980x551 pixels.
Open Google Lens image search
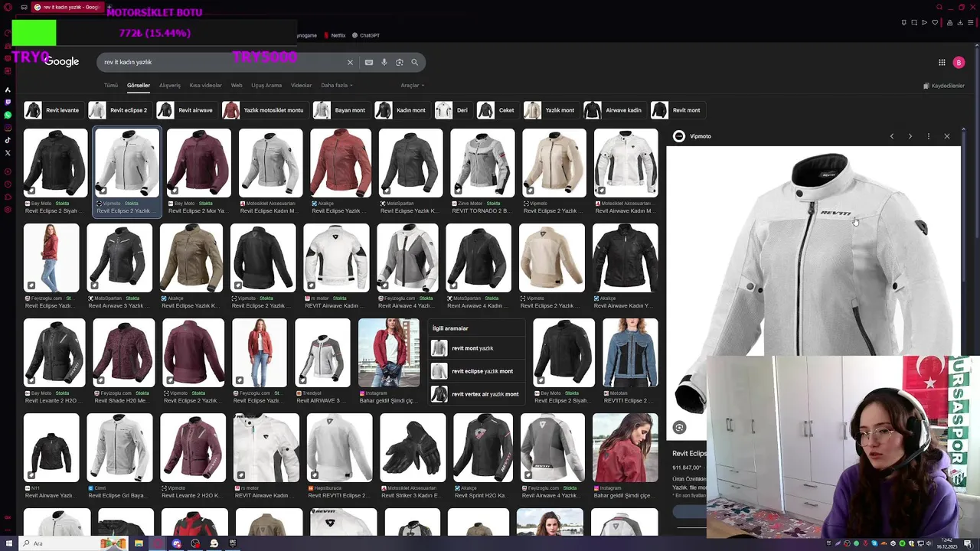tap(400, 62)
